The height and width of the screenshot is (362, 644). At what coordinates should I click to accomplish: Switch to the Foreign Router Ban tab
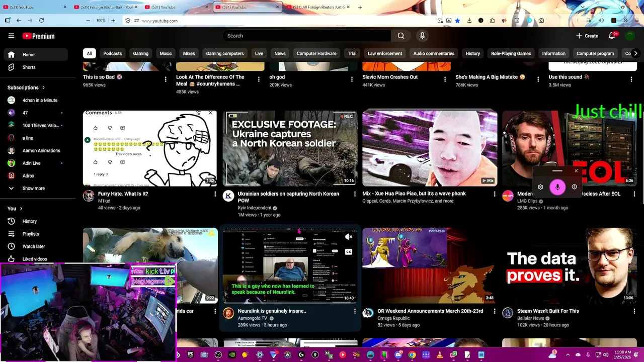point(105,7)
